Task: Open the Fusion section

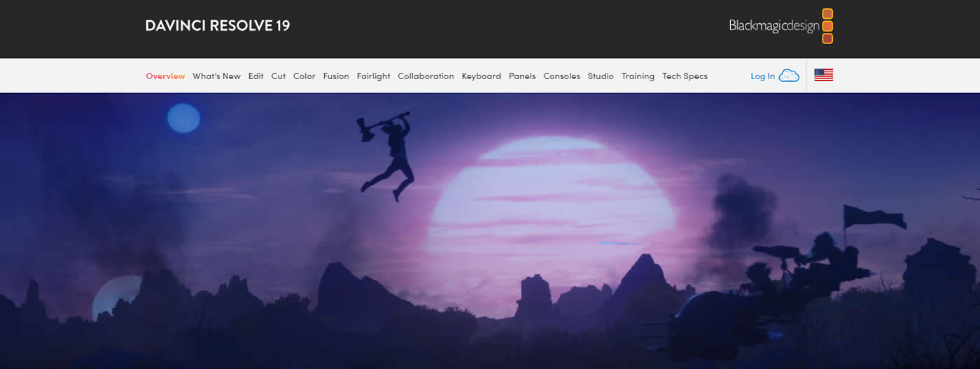Action: pyautogui.click(x=336, y=76)
